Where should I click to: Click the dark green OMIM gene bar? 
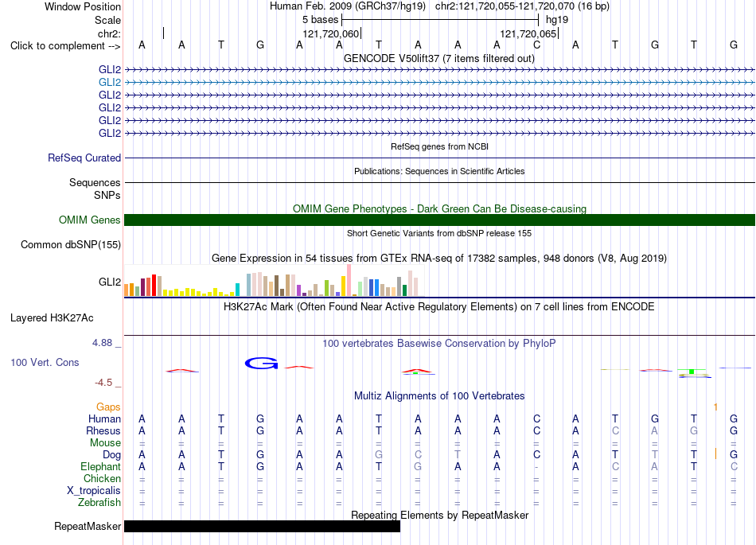click(439, 220)
